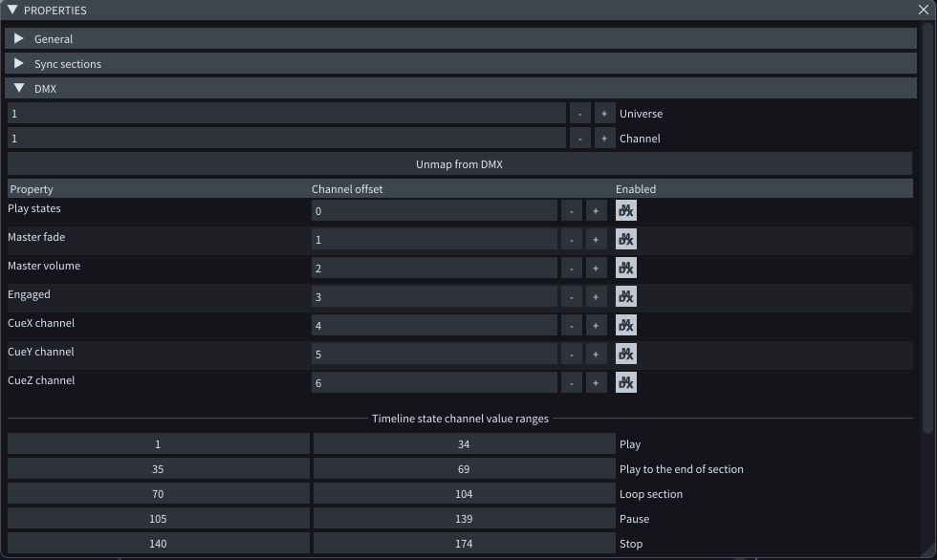This screenshot has height=560, width=937.
Task: Toggle DMX enabled icon for Master fade
Action: (626, 240)
